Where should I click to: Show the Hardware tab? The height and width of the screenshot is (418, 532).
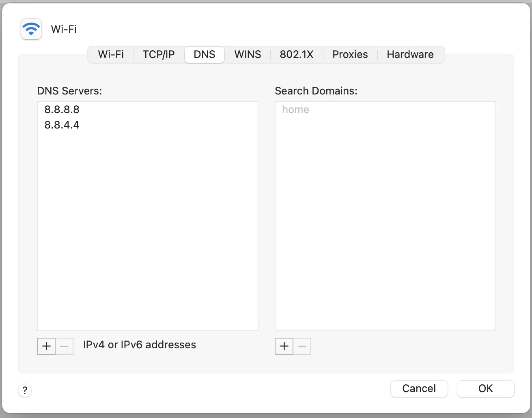point(410,55)
